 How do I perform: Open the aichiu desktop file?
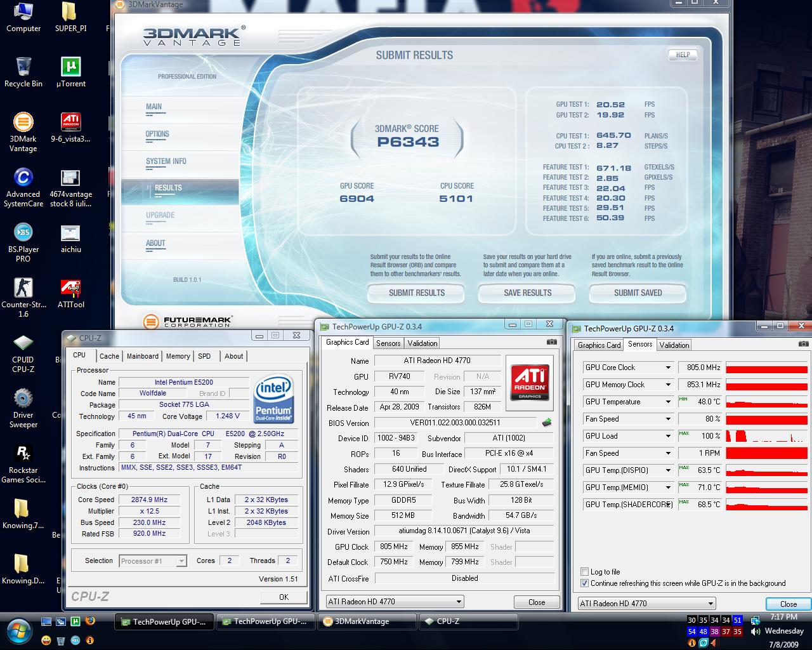click(70, 237)
